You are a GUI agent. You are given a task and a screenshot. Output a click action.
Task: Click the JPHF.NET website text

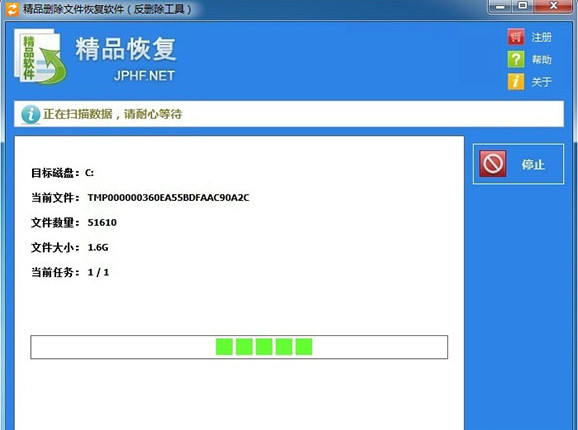[x=144, y=76]
